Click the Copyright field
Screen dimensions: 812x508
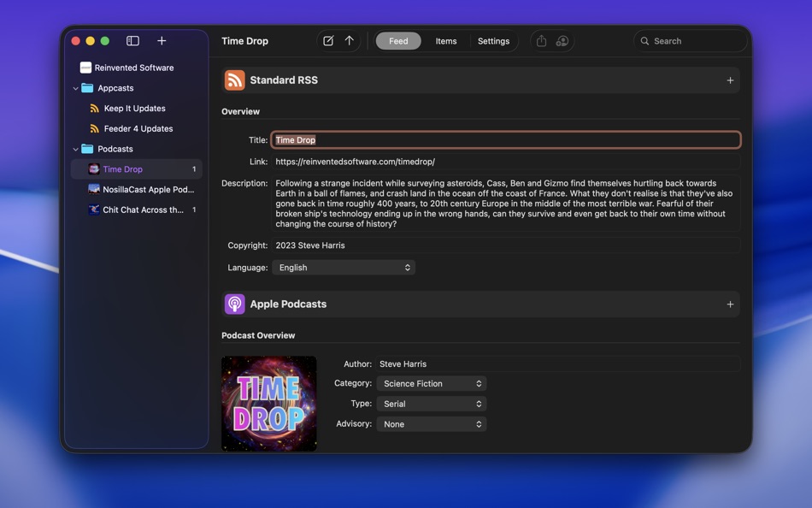(506, 245)
